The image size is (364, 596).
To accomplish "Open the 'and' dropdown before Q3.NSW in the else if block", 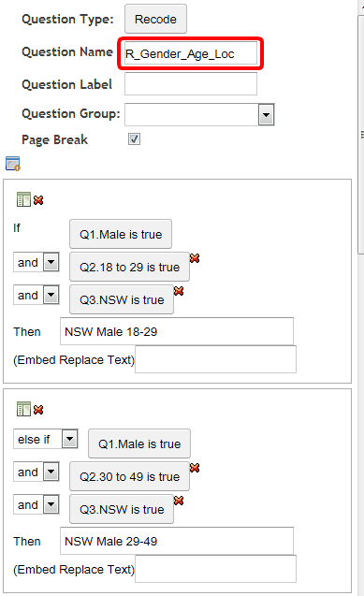I will 51,504.
